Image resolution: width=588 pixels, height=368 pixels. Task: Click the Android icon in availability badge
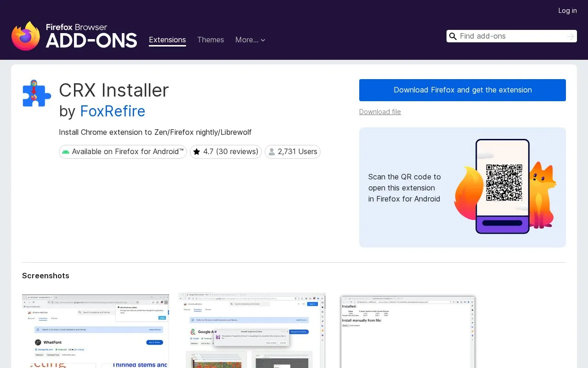click(66, 152)
